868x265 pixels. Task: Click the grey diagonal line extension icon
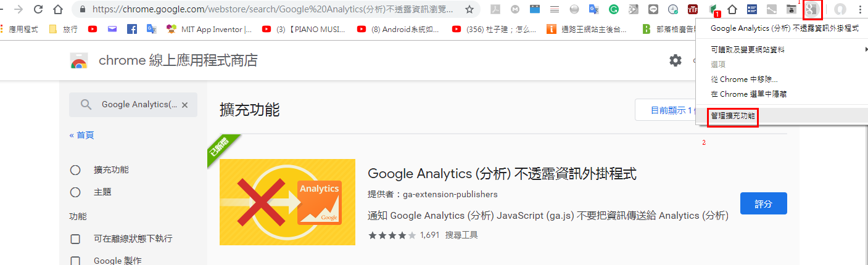coord(771,9)
